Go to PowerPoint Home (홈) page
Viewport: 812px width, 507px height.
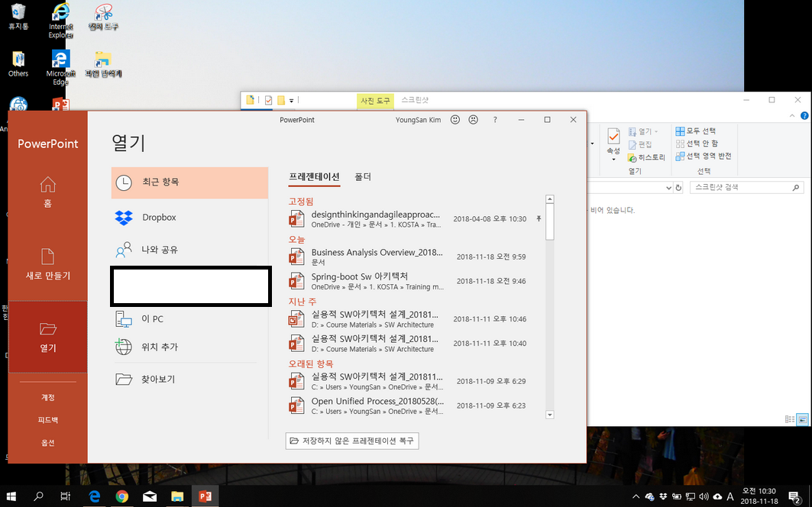[47, 192]
